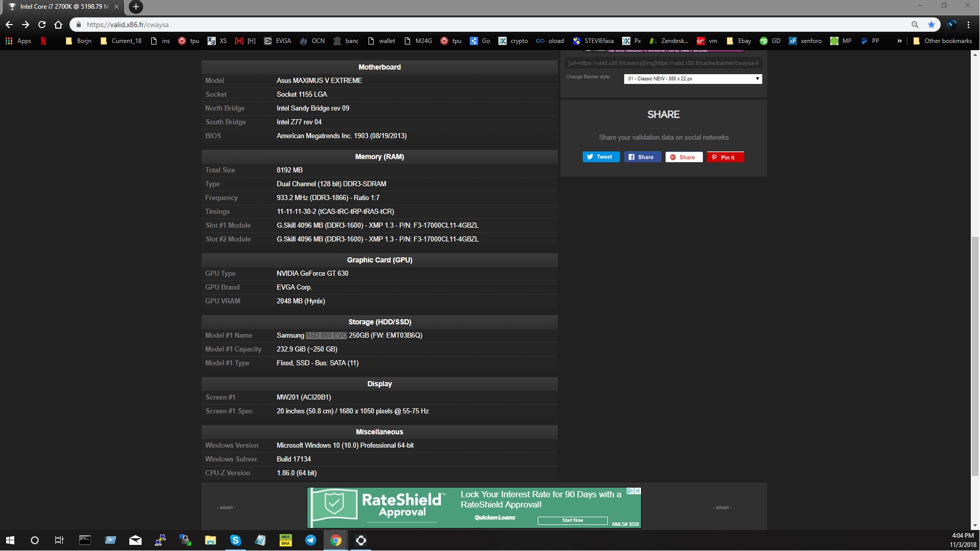Open the PP PayPal bookmark
Image resolution: width=980 pixels, height=551 pixels.
pos(870,41)
